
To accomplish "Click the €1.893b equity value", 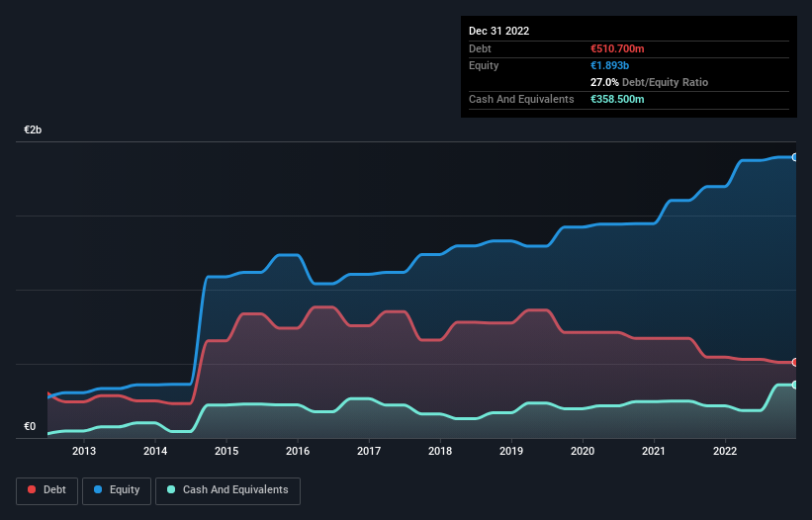I will coord(609,65).
